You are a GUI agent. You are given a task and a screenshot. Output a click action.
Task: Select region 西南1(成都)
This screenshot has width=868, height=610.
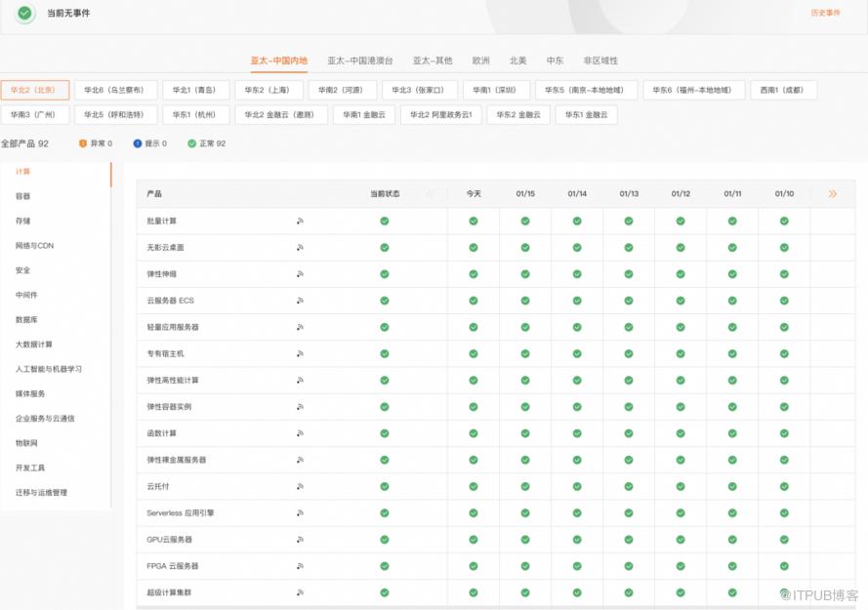coord(783,90)
